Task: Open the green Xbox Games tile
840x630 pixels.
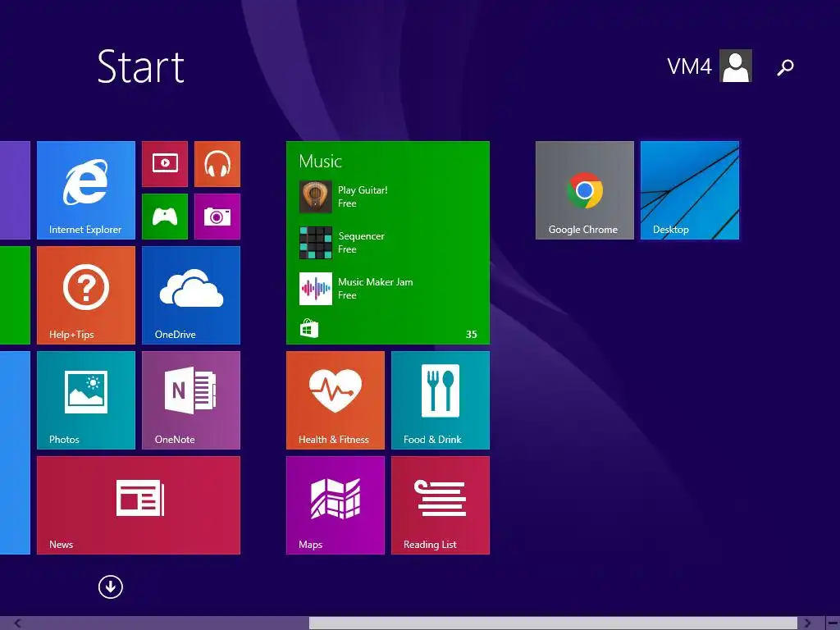Action: click(x=165, y=217)
